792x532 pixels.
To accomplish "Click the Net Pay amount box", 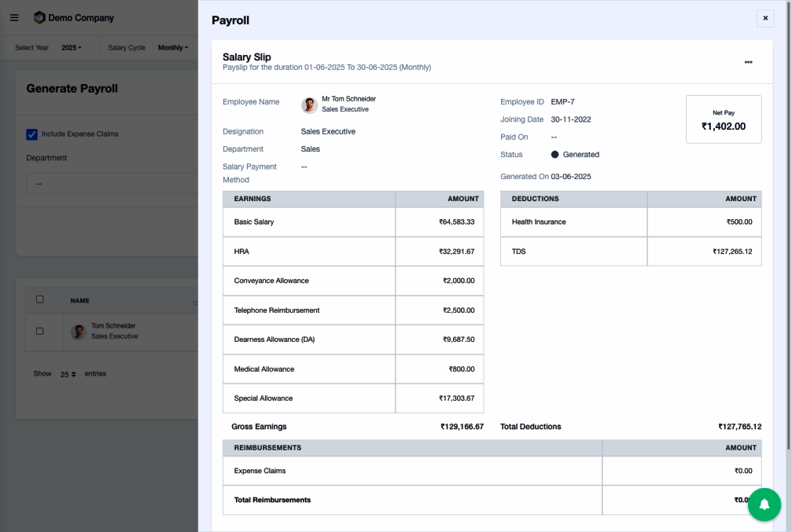I will pyautogui.click(x=724, y=119).
